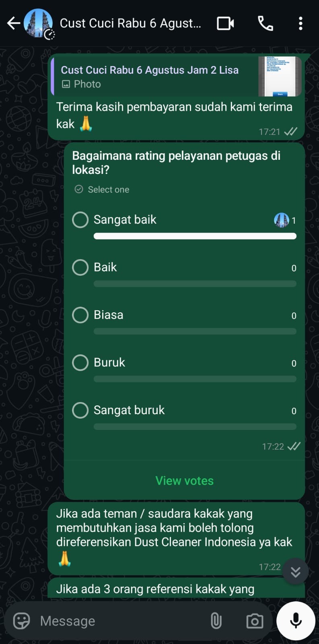The image size is (319, 644).
Task: Start a voice call
Action: 265,23
